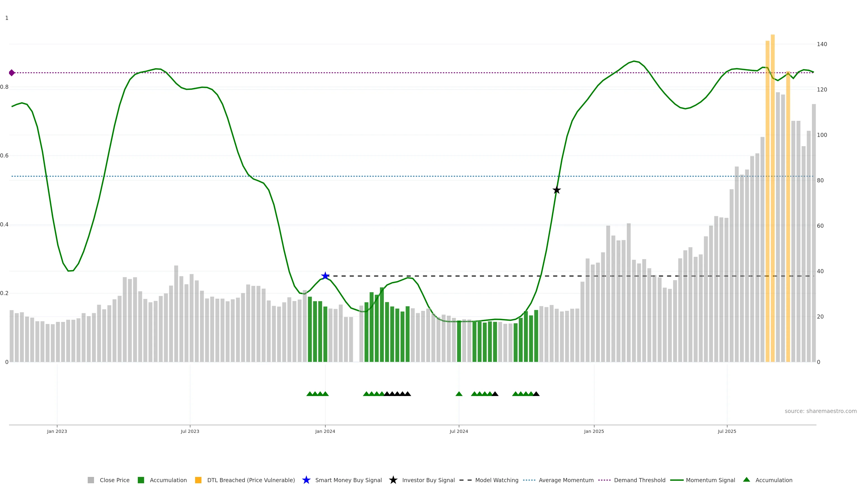The image size is (868, 488).
Task: Toggle the Close Price legend entry
Action: pos(115,480)
